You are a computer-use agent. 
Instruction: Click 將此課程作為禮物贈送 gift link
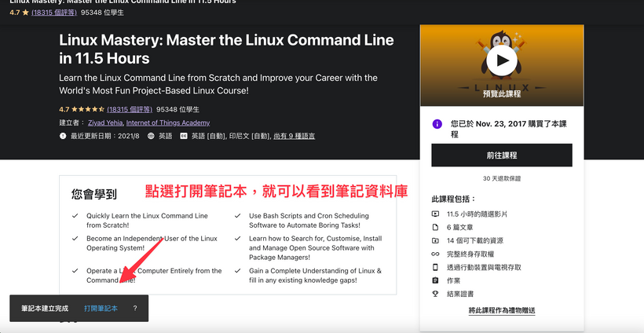click(501, 310)
